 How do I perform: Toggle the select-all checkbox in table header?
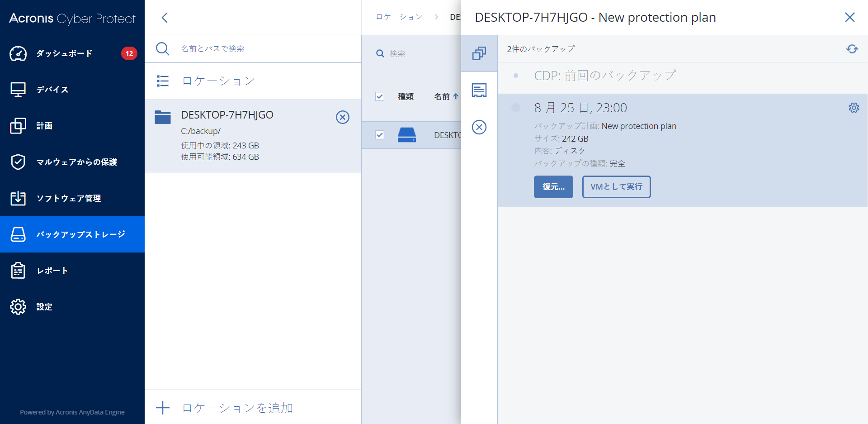click(x=380, y=96)
